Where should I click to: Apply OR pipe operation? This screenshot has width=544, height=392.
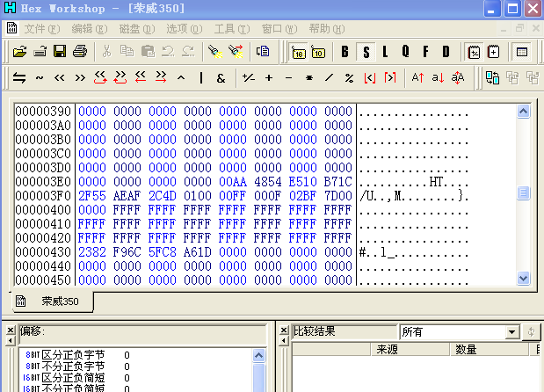pyautogui.click(x=201, y=78)
